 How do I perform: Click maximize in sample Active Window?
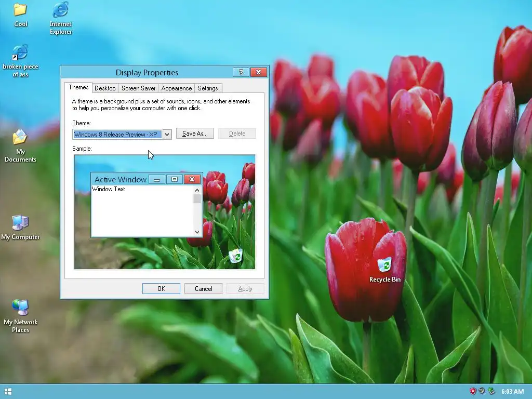[175, 179]
